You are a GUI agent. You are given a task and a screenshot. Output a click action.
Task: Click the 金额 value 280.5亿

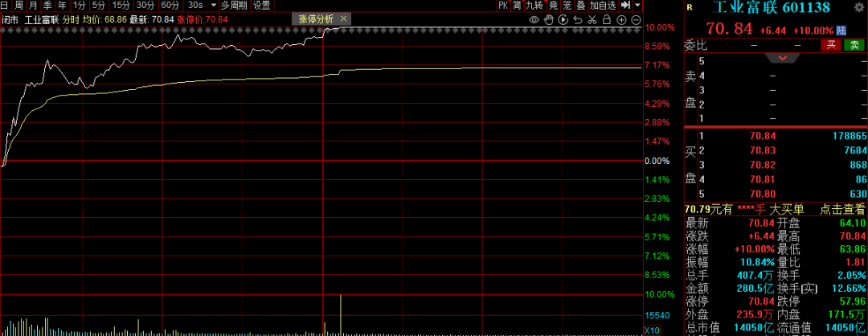point(755,289)
